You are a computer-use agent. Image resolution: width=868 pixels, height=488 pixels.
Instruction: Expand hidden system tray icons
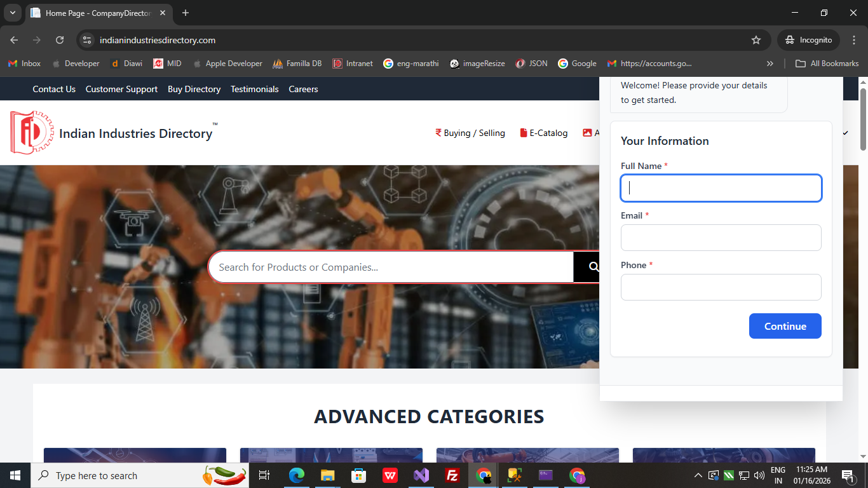tap(698, 475)
